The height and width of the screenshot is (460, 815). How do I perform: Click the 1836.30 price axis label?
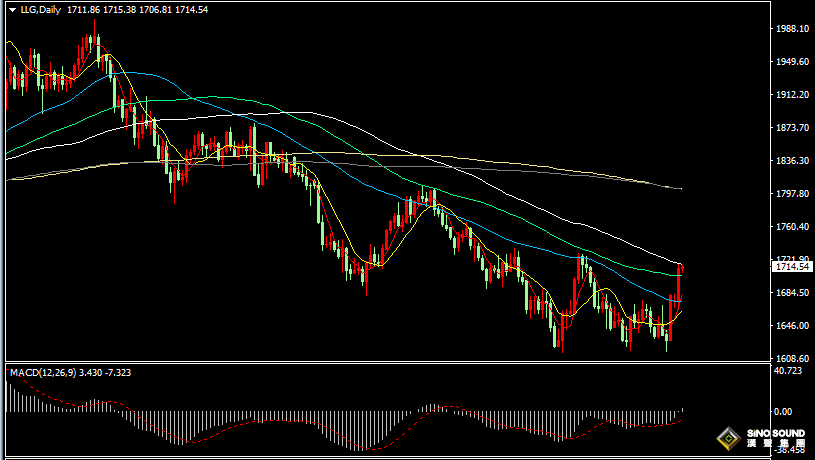point(790,161)
